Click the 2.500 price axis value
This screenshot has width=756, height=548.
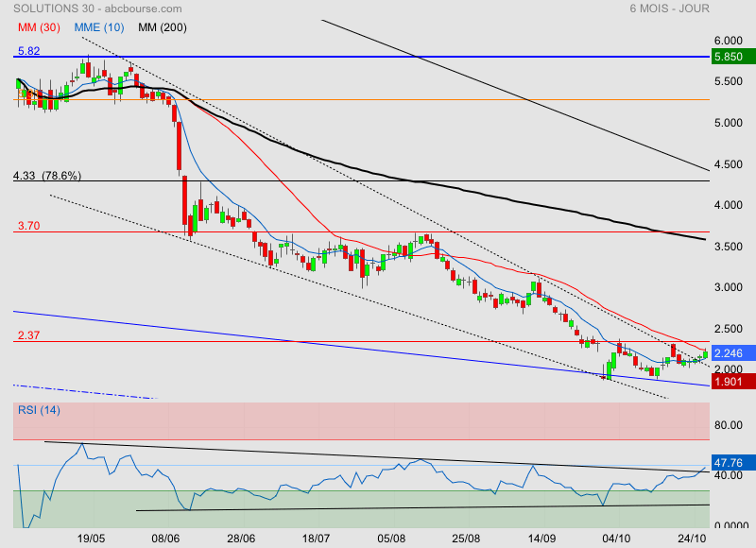(x=728, y=329)
